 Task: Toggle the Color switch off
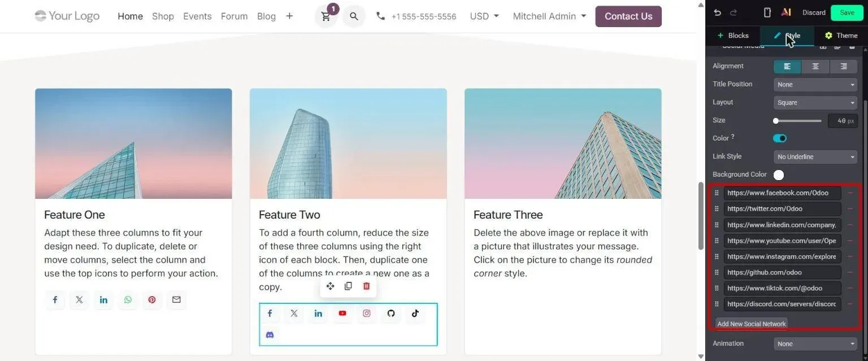780,138
